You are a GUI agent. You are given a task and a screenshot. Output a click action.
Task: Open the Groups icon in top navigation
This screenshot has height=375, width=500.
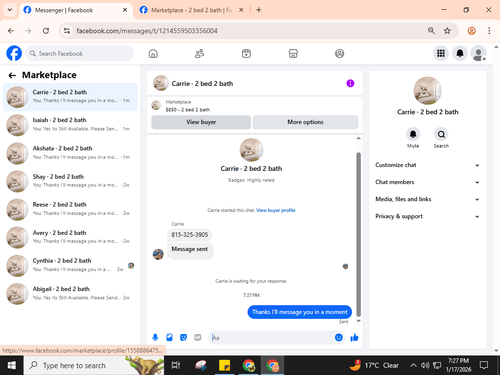point(339,53)
